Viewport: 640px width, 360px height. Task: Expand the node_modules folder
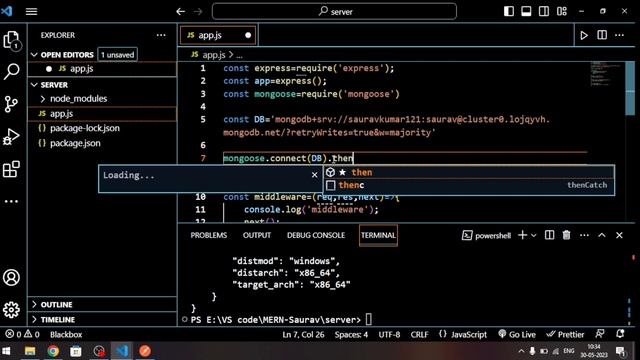point(42,99)
